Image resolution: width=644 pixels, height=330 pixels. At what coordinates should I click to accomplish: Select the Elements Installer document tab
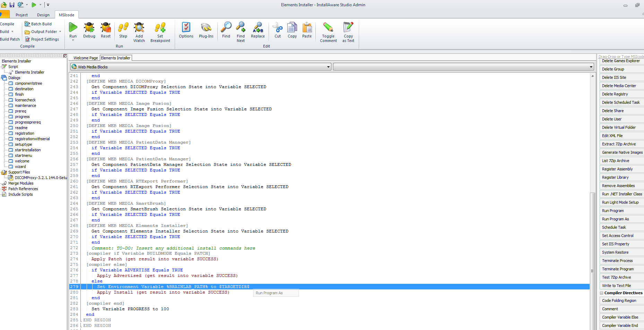pyautogui.click(x=116, y=58)
